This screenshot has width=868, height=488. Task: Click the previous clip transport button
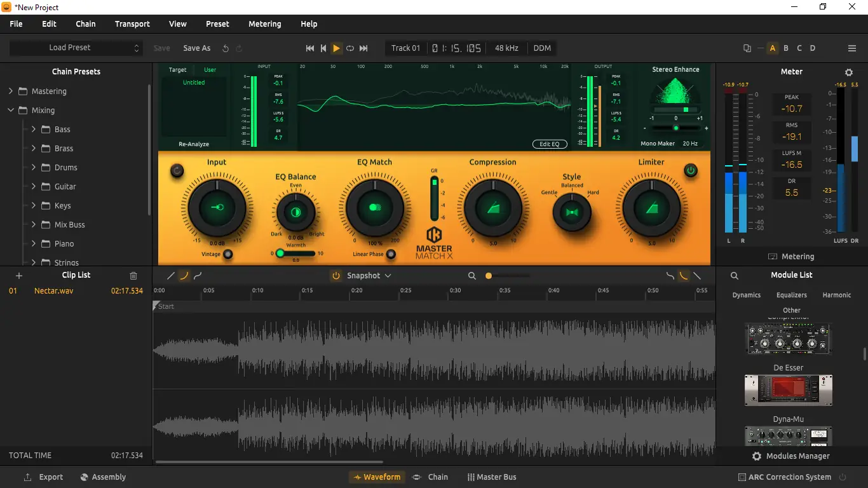(x=323, y=48)
